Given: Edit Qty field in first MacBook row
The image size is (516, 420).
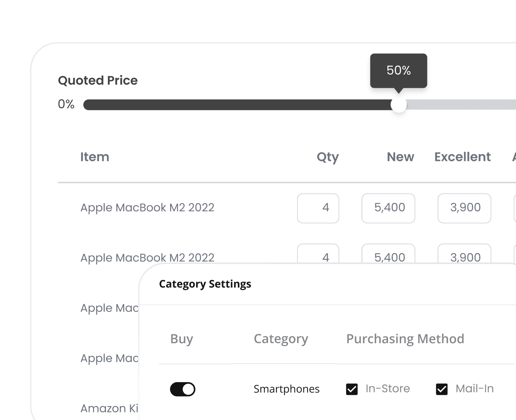Looking at the screenshot, I should 318,208.
